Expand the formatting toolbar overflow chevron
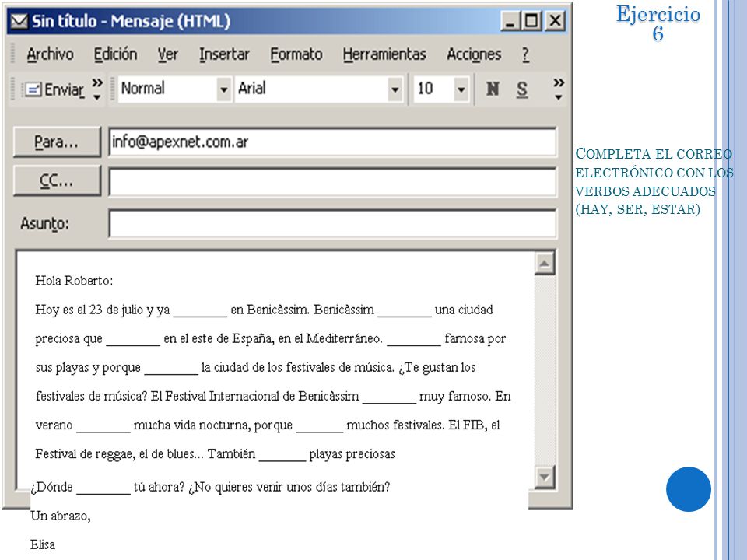Screen dimensions: 747x560 (x=559, y=89)
